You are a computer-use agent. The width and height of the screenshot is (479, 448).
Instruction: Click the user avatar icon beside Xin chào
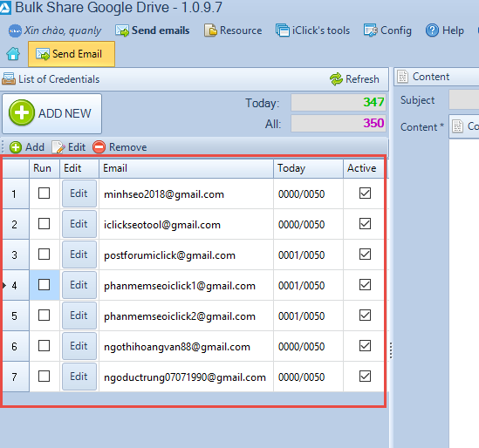[x=15, y=31]
